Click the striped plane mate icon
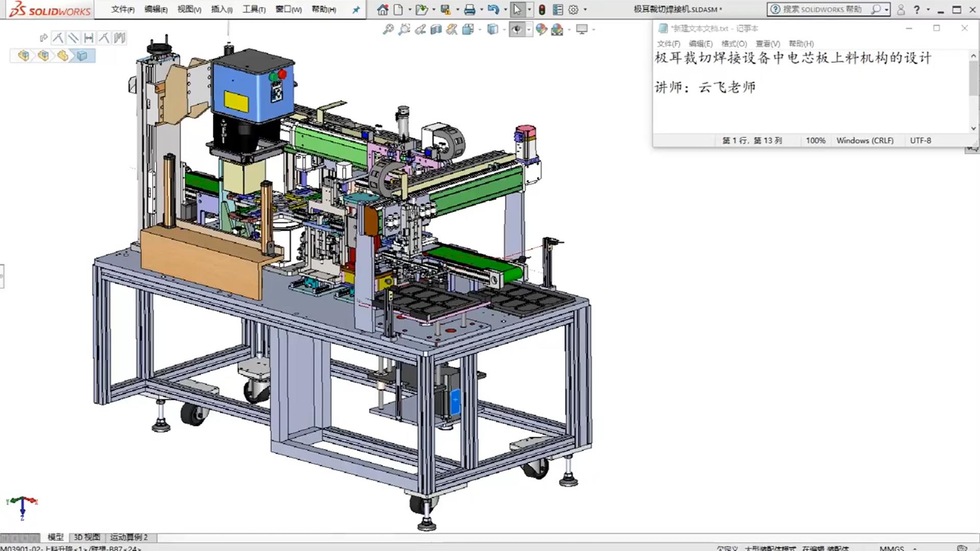 pos(119,37)
